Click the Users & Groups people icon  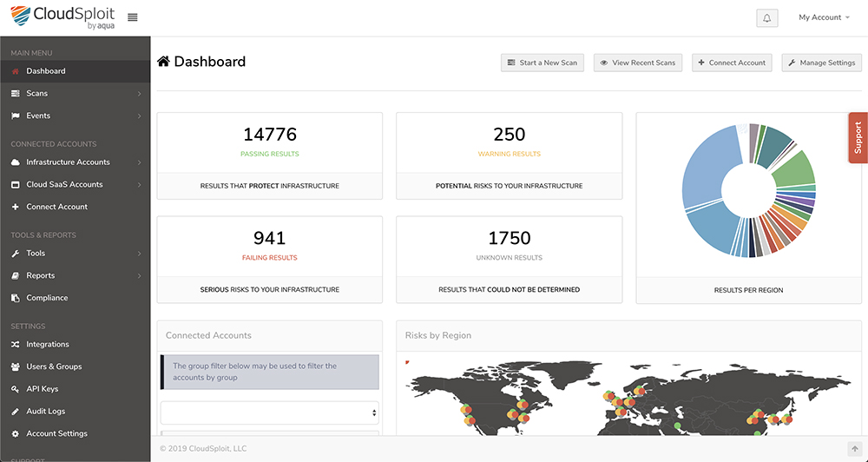[16, 366]
